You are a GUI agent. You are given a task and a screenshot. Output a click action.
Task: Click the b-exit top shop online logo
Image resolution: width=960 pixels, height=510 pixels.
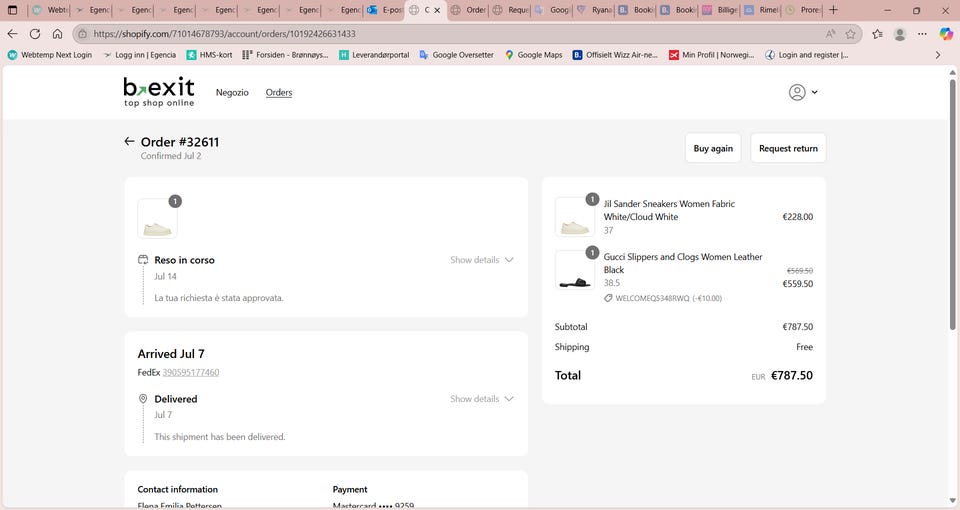[159, 92]
